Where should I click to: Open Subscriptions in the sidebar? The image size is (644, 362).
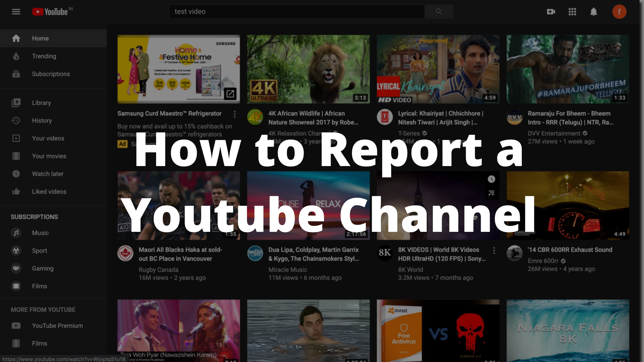(x=53, y=74)
